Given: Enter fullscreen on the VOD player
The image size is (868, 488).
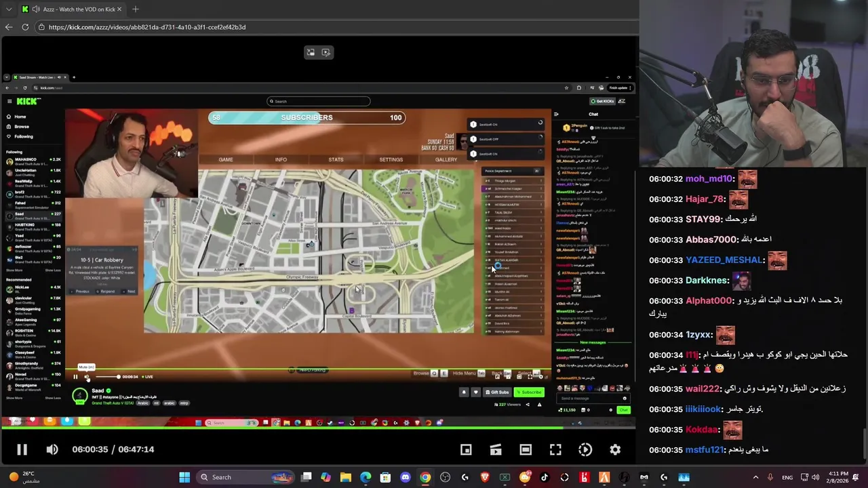Looking at the screenshot, I should click(x=555, y=449).
